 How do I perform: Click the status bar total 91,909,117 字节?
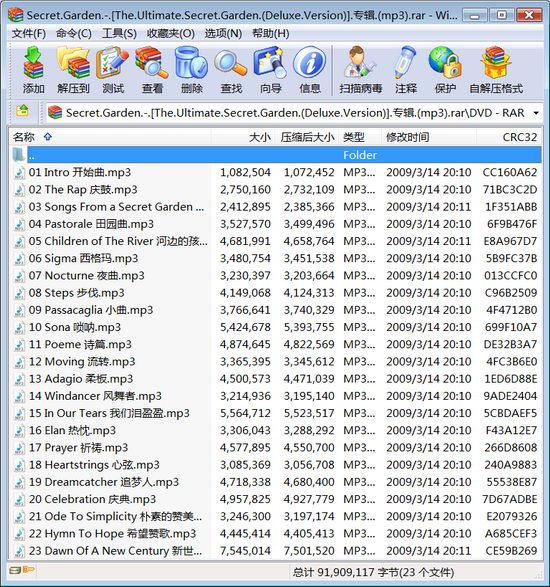(373, 572)
